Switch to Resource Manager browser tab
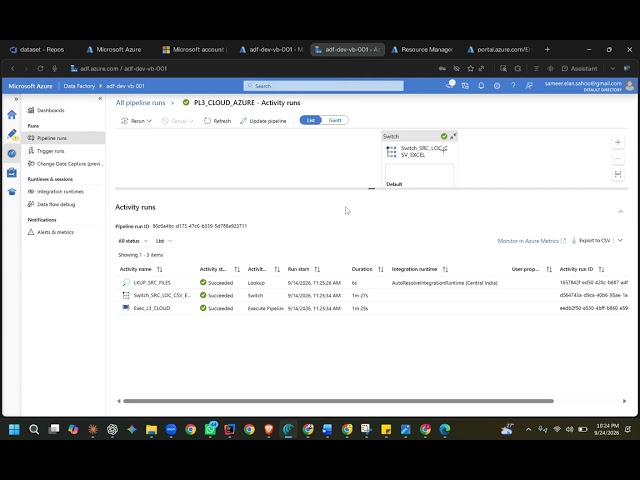This screenshot has height=480, width=640. (422, 49)
